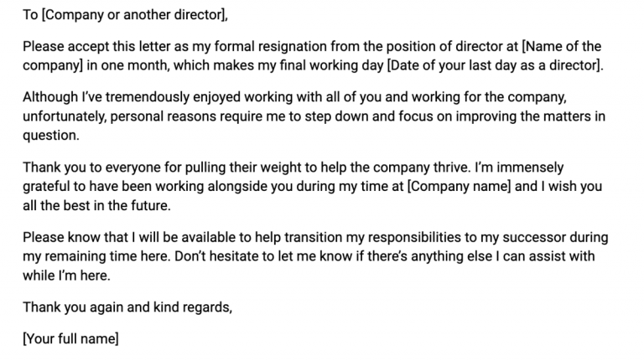Click the word 'tremendously' in the letter
This screenshot has width=644, height=361.
click(148, 97)
